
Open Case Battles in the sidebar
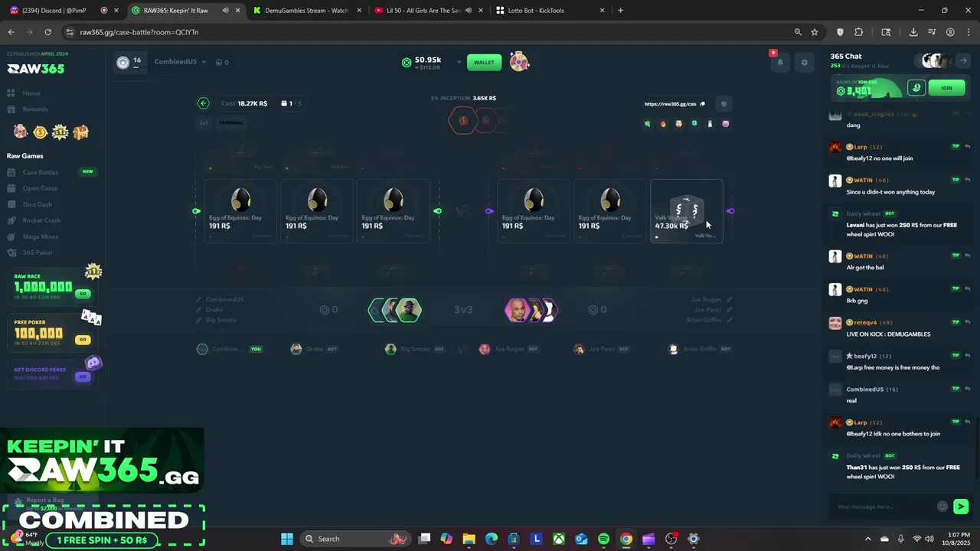click(x=41, y=172)
